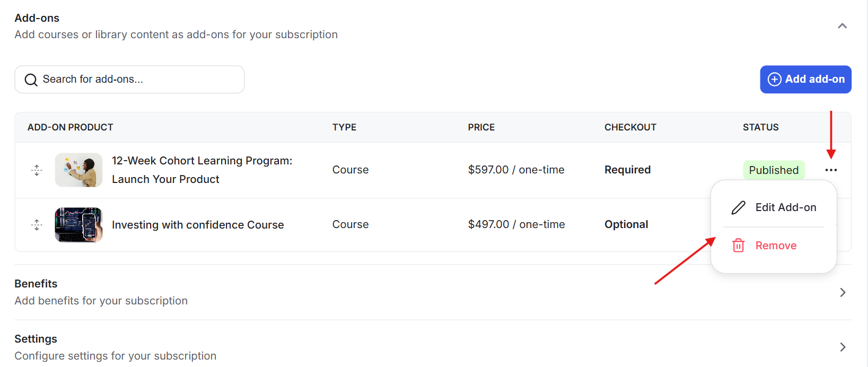Click the Investing with confidence Course title
This screenshot has width=868, height=367.
click(198, 225)
